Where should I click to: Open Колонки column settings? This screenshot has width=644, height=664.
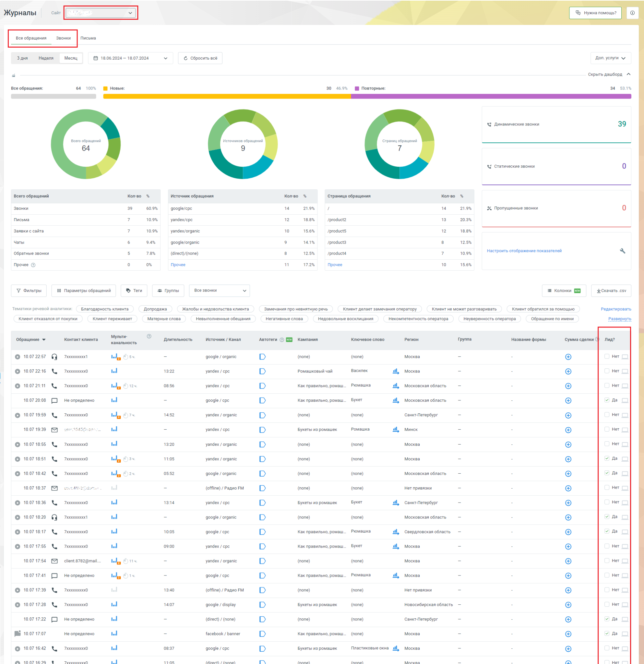pyautogui.click(x=564, y=291)
